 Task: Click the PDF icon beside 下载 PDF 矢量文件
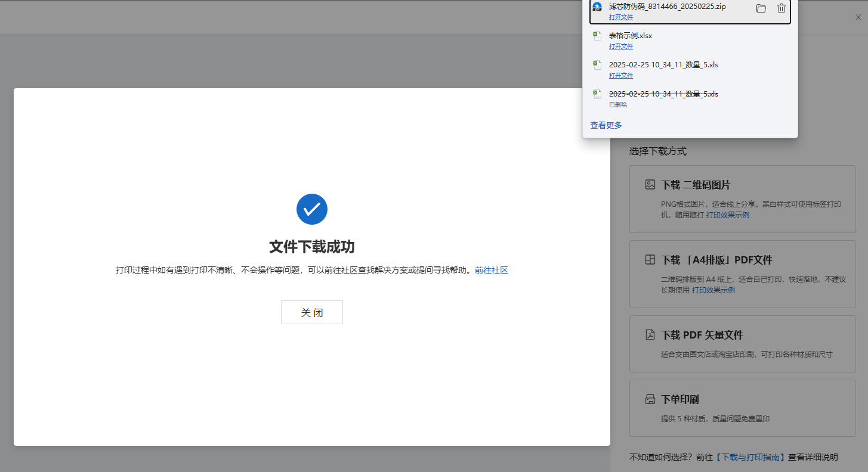[x=650, y=335]
